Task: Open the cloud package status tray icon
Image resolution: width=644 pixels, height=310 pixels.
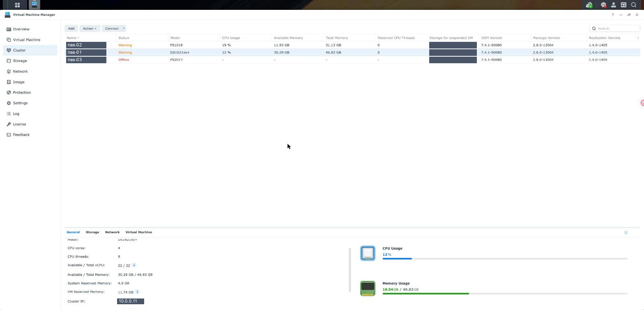Action: tap(589, 5)
